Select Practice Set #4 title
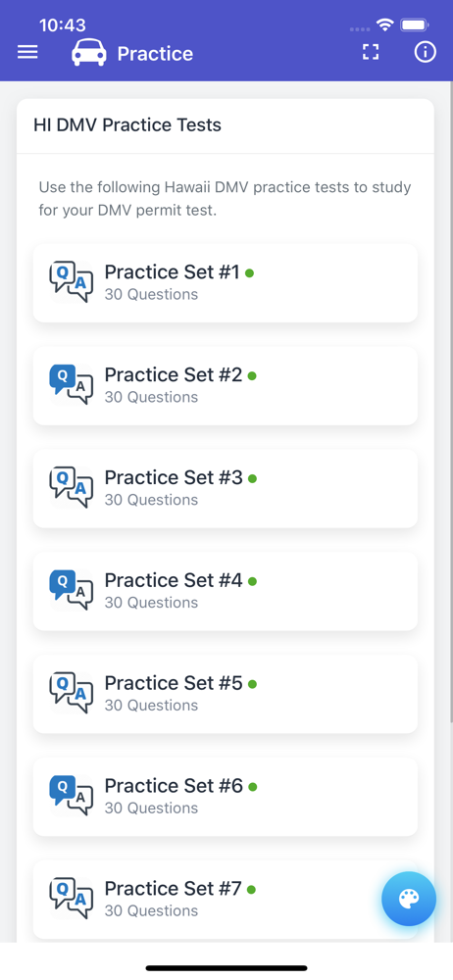Screen dimensions: 453x980 pos(174,580)
